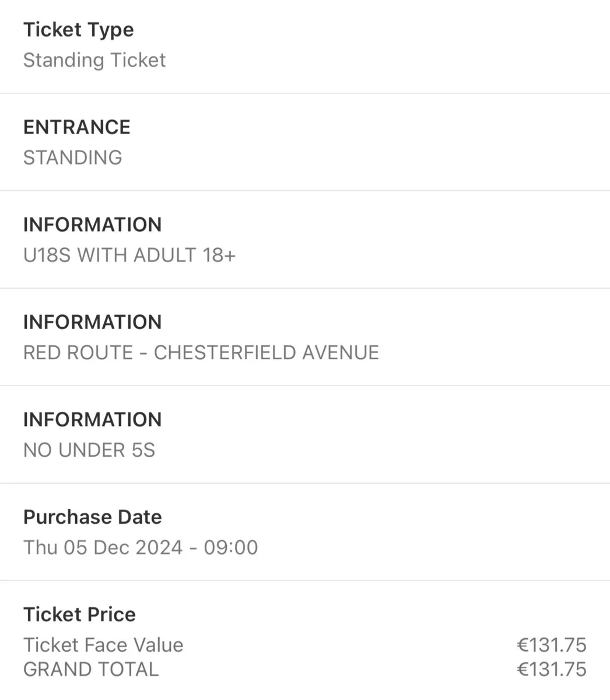Select Thu 05 Dec 2024 - 09:00

pos(141,547)
